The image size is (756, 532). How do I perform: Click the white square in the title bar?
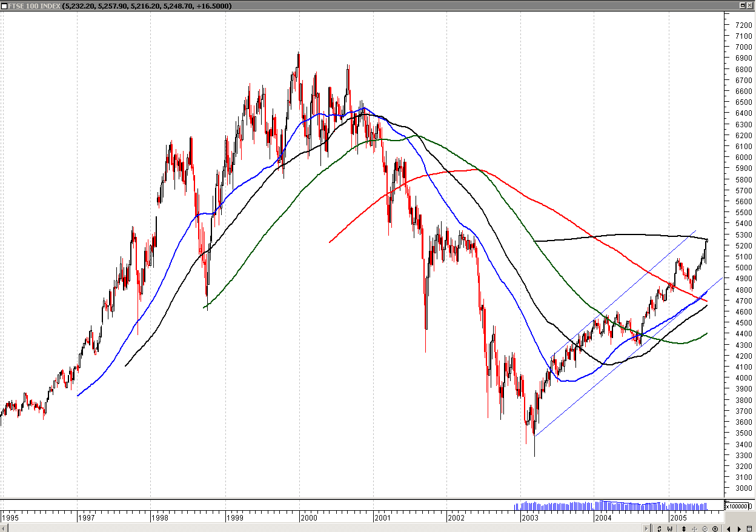pyautogui.click(x=5, y=5)
